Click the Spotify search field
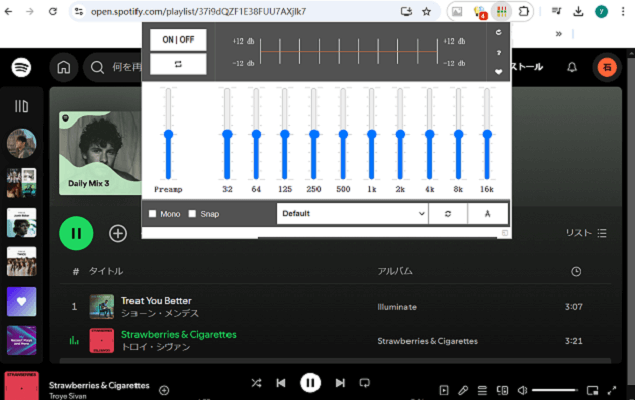The height and width of the screenshot is (400, 635). (x=113, y=67)
